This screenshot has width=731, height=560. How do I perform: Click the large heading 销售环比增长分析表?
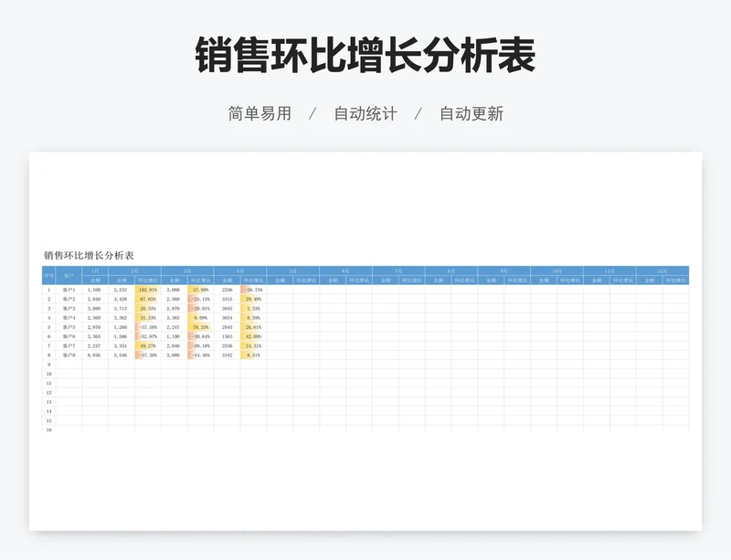tap(365, 56)
